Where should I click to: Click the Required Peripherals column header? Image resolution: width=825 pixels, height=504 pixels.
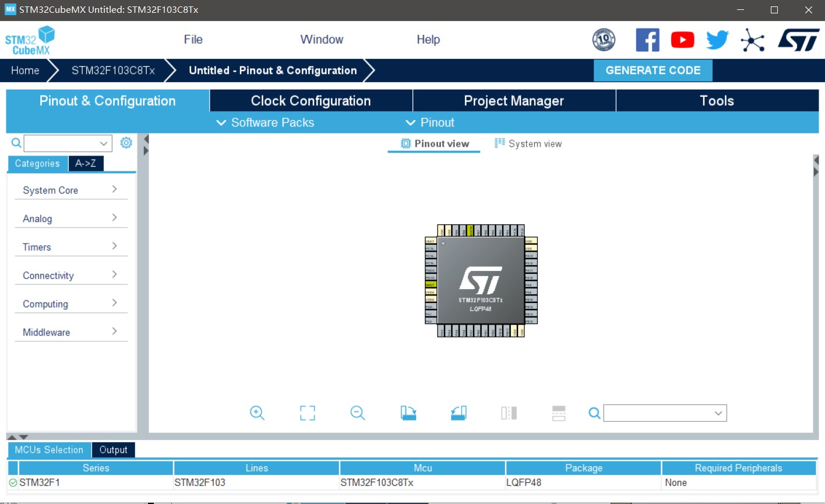coord(738,468)
